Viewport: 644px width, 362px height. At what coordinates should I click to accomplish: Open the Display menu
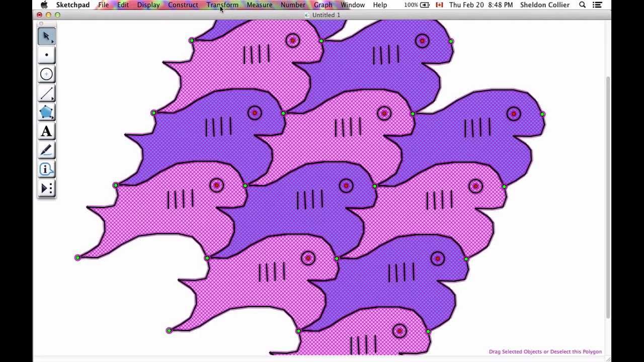point(148,5)
